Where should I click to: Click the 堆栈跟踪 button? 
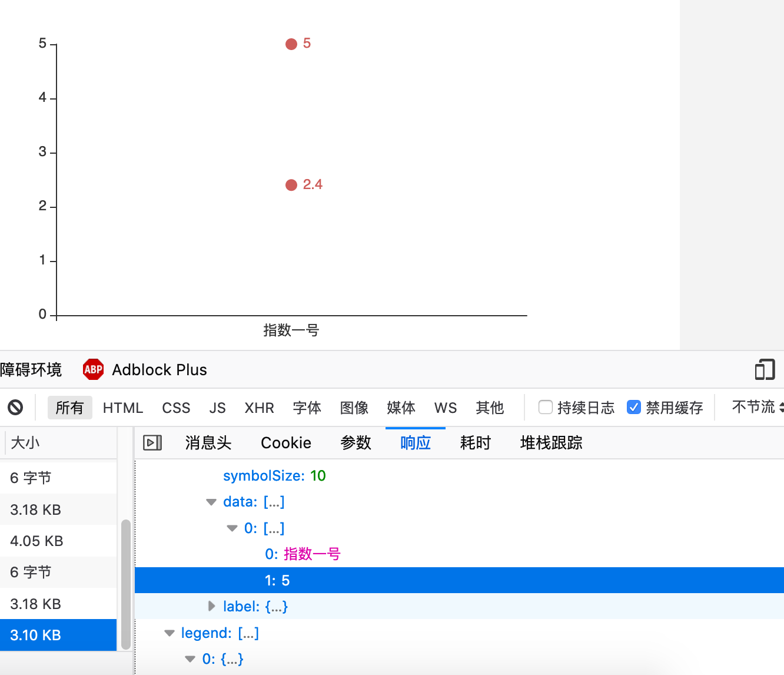click(x=550, y=442)
